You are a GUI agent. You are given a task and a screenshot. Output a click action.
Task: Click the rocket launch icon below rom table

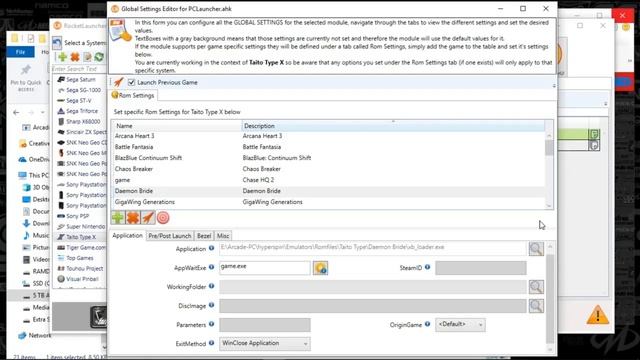148,218
